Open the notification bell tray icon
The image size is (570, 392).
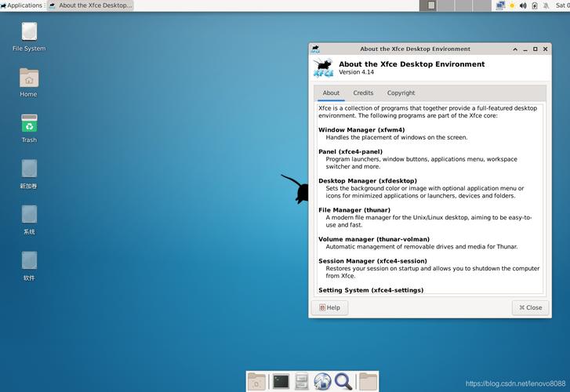click(546, 5)
